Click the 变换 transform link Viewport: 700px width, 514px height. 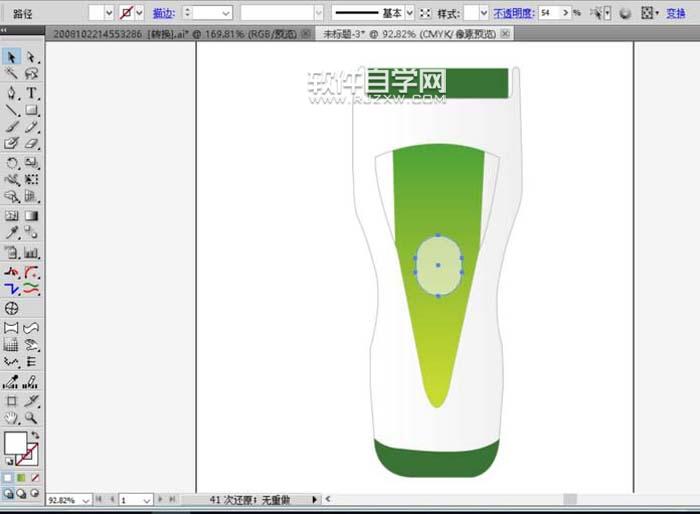click(x=677, y=14)
